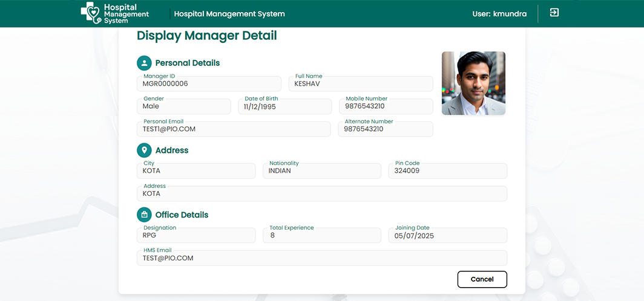
Task: Click the Address location pin icon
Action: (144, 150)
